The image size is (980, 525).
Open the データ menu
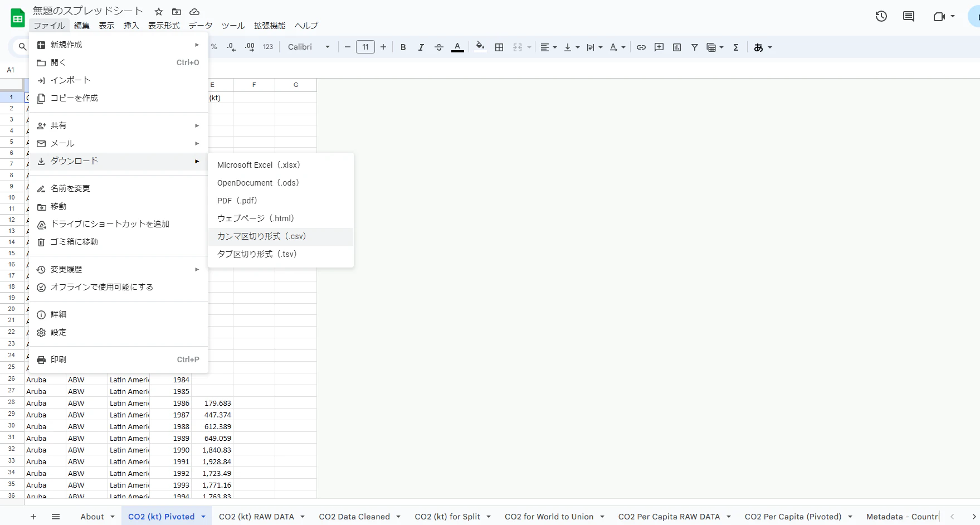pyautogui.click(x=201, y=26)
